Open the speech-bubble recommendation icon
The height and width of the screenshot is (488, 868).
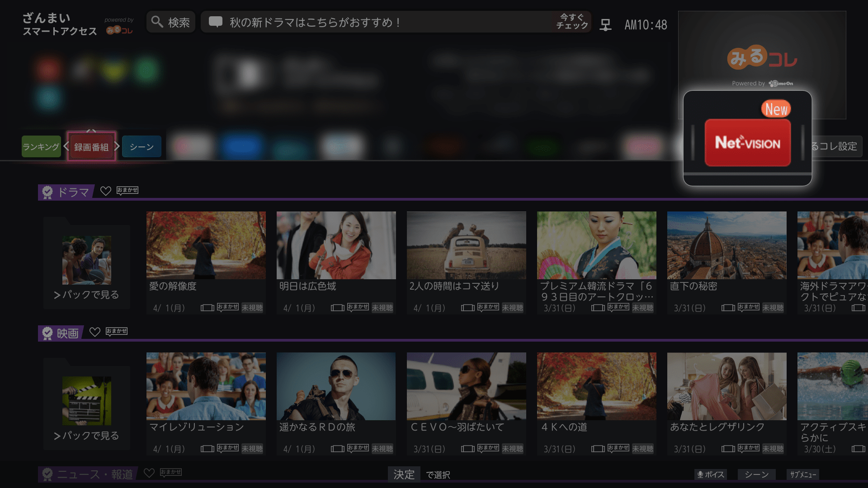pyautogui.click(x=216, y=21)
